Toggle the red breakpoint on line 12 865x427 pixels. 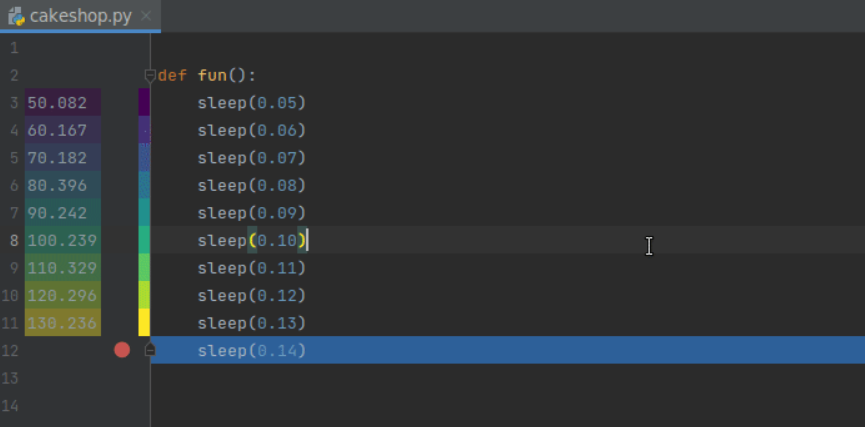click(x=122, y=350)
